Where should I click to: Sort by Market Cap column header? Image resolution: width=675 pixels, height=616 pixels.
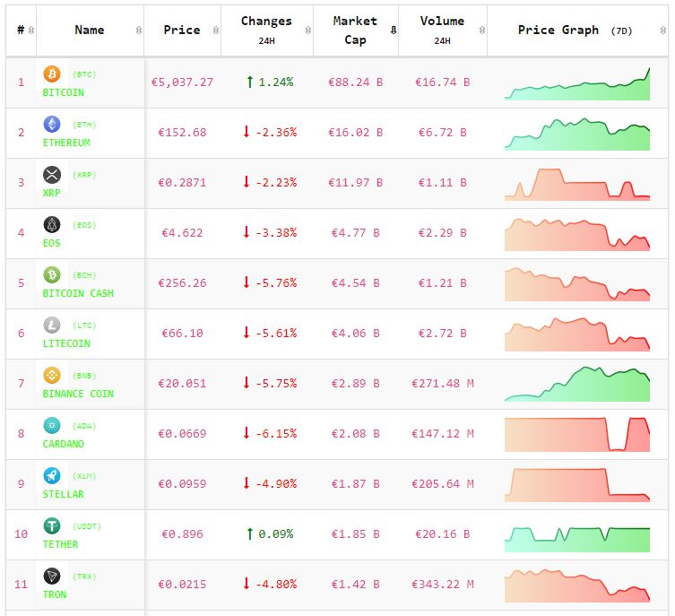tap(356, 30)
